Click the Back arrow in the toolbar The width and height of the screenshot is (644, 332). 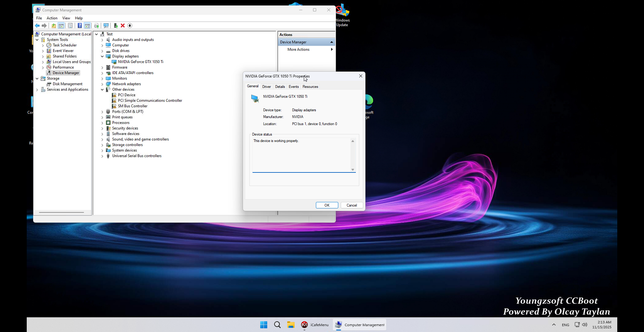[37, 26]
